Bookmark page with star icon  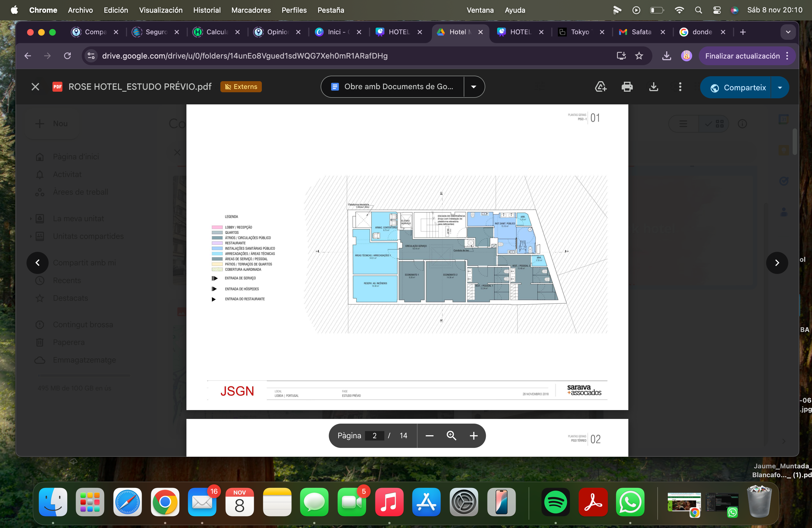coord(639,56)
